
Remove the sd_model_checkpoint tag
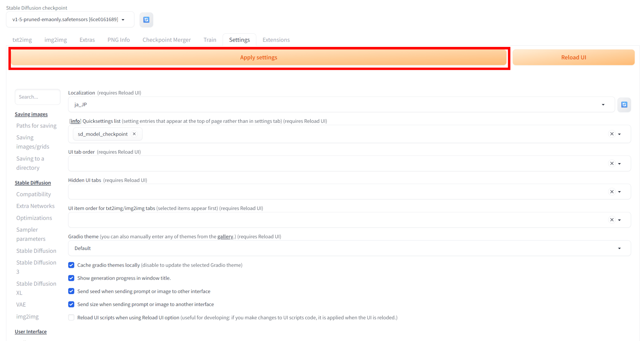(134, 134)
